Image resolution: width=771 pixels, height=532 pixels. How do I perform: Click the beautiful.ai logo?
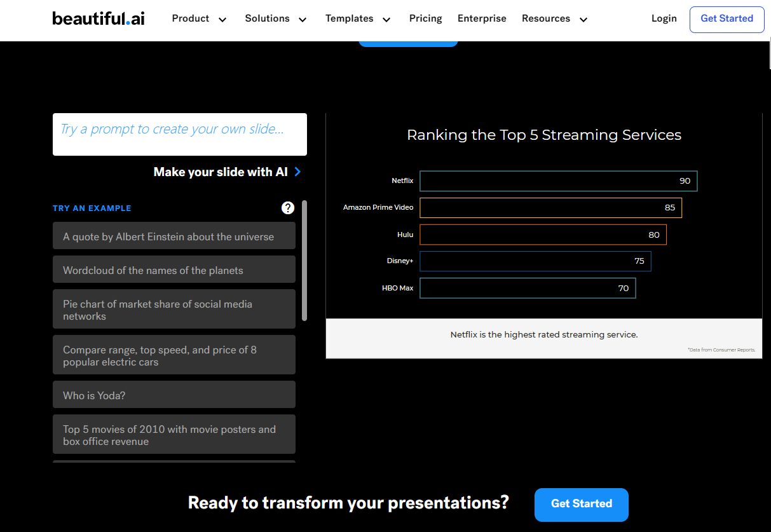99,18
